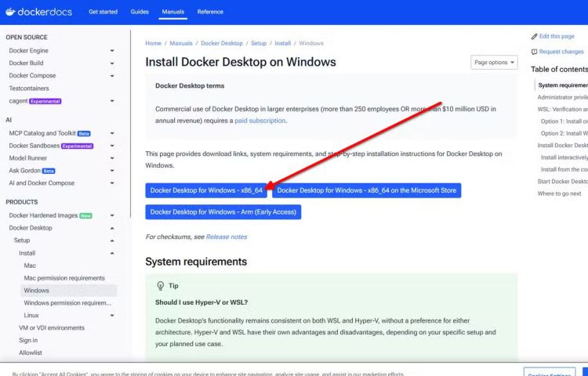Collapse the Install sidebar section
Viewport: 588px width, 376px height.
(112, 253)
